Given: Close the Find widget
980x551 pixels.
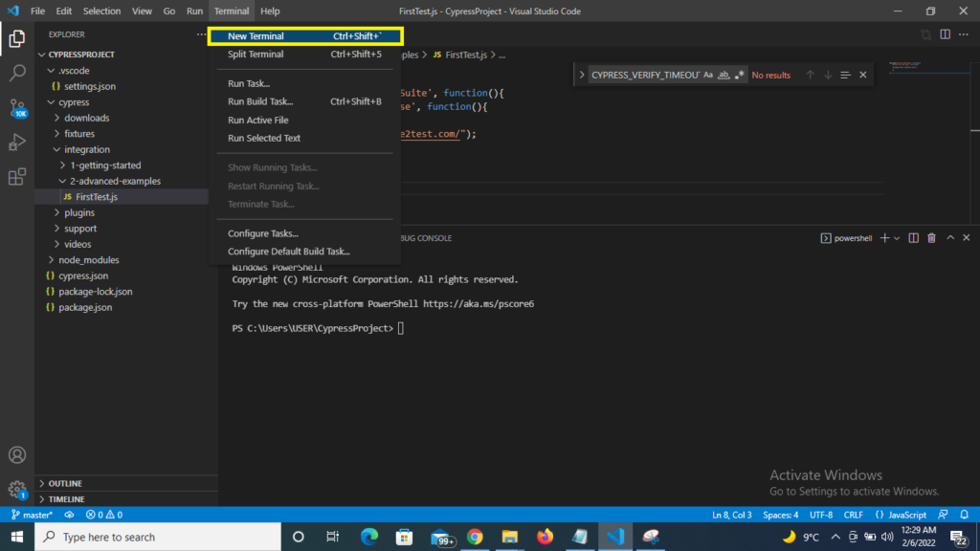Looking at the screenshot, I should [x=863, y=75].
